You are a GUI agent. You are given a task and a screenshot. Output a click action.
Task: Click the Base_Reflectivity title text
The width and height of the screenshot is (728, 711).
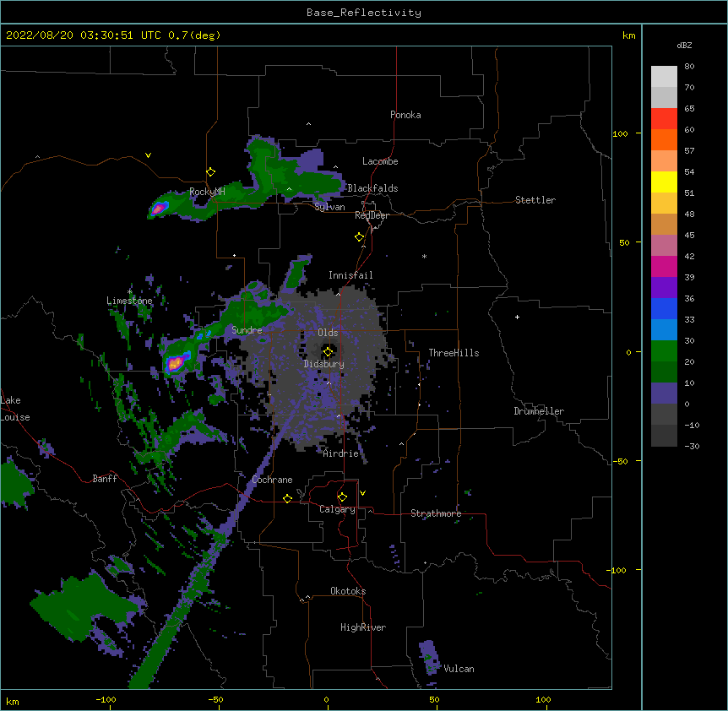tap(364, 13)
